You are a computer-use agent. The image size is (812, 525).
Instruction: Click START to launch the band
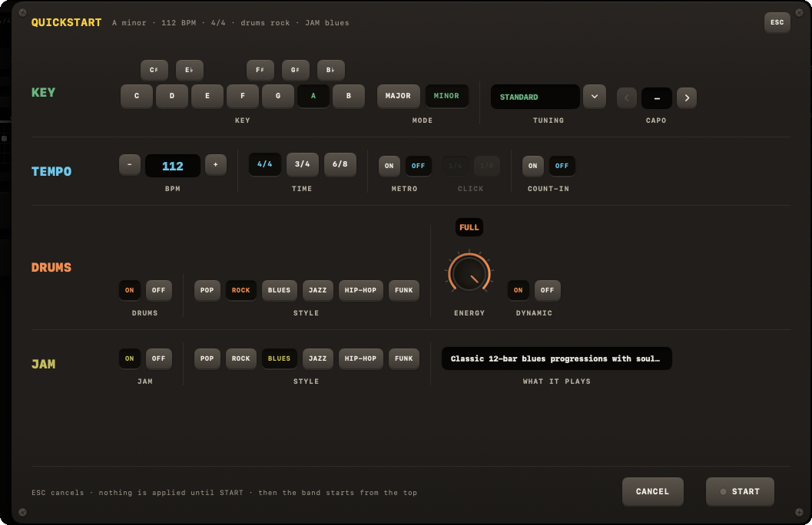[x=740, y=491]
